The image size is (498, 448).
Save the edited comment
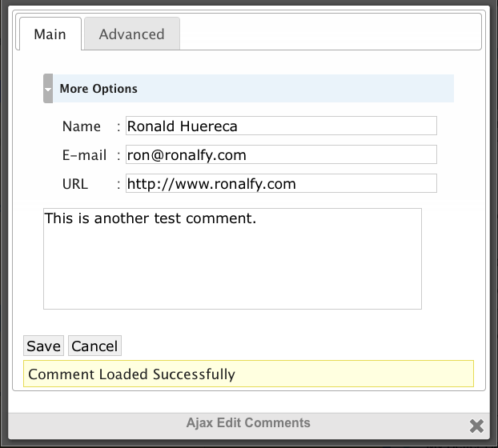click(43, 346)
